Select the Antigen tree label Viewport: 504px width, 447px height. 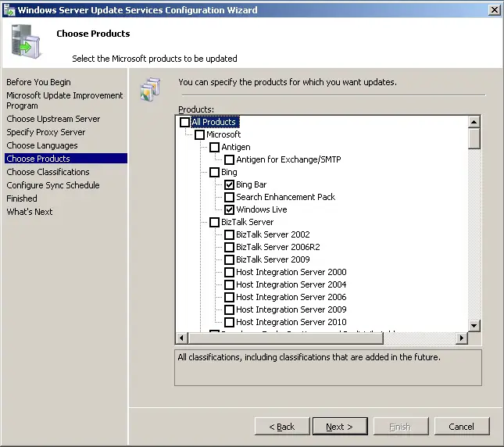236,147
